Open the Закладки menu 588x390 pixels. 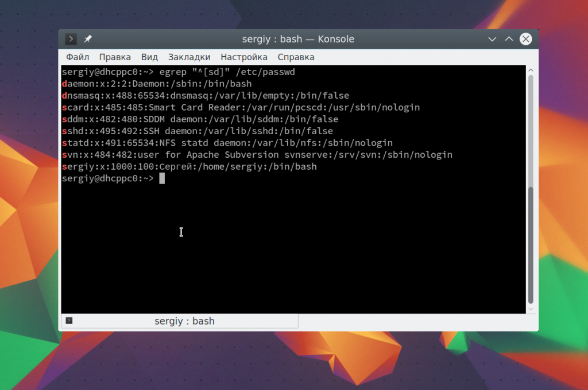(x=189, y=57)
